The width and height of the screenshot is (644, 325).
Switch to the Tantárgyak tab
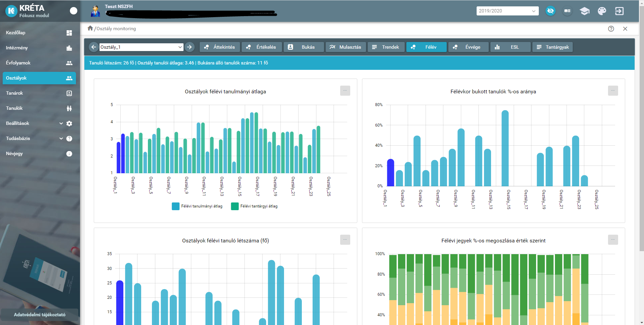pyautogui.click(x=553, y=47)
